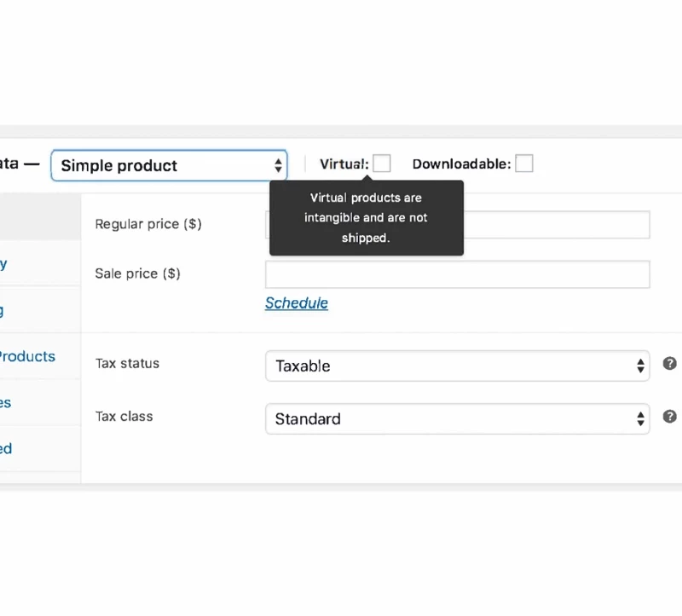
Task: Open the Simple product type dropdown
Action: click(x=169, y=165)
